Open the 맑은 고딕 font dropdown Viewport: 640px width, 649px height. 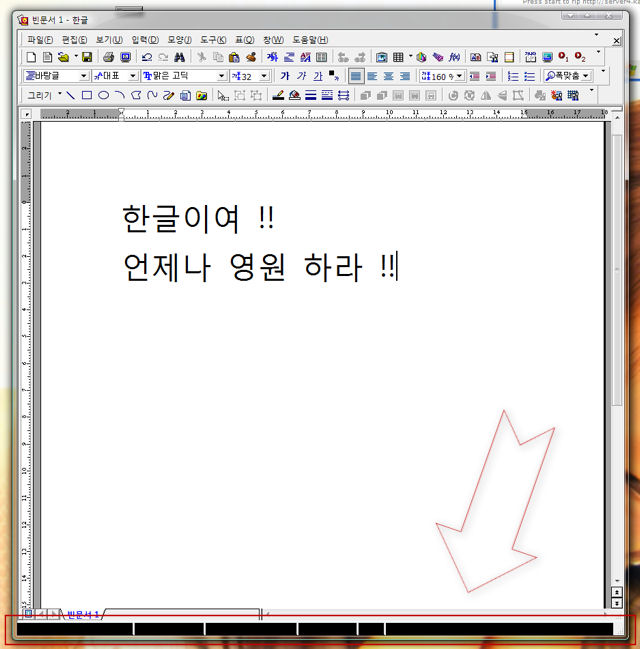[x=221, y=76]
